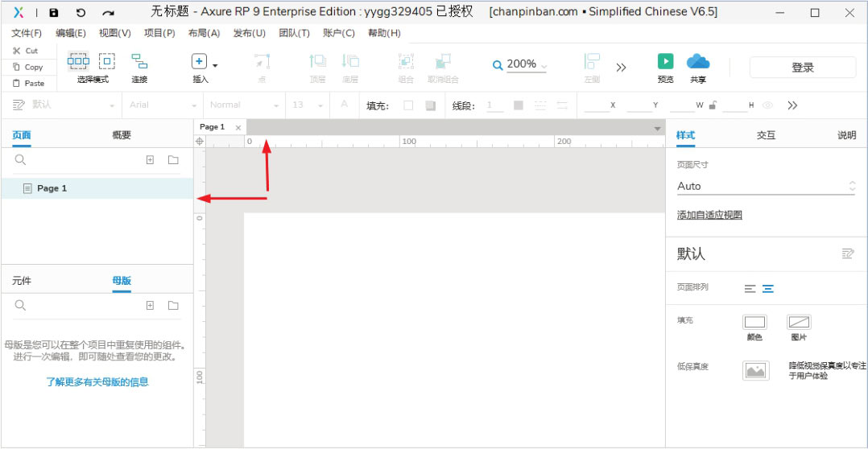
Task: Open the 插入 dropdown arrow
Action: [x=215, y=66]
